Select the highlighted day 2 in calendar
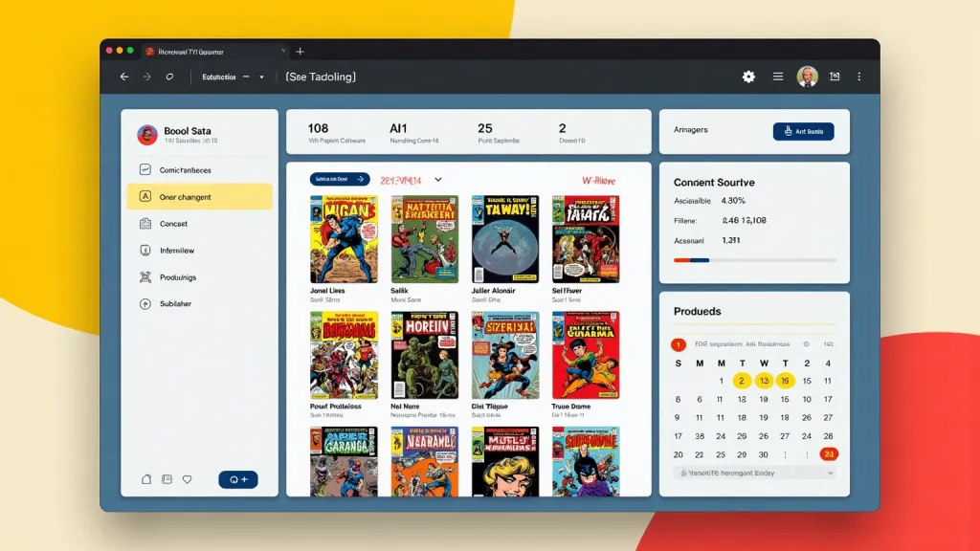 tap(742, 381)
